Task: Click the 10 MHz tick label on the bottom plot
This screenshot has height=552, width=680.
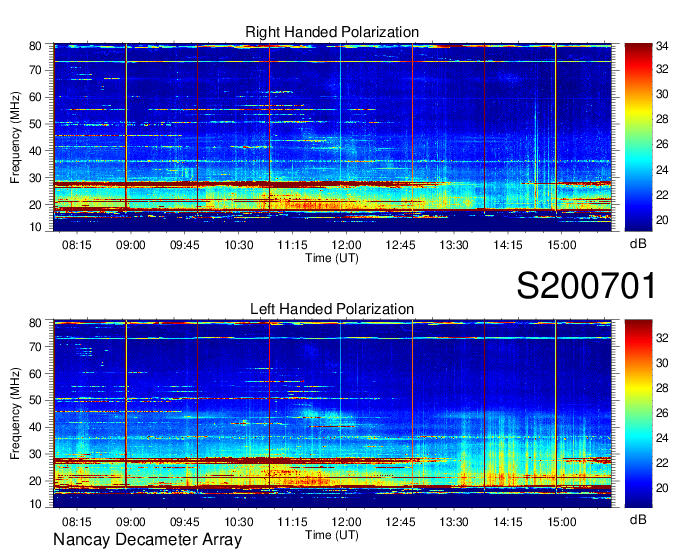Action: (x=35, y=504)
